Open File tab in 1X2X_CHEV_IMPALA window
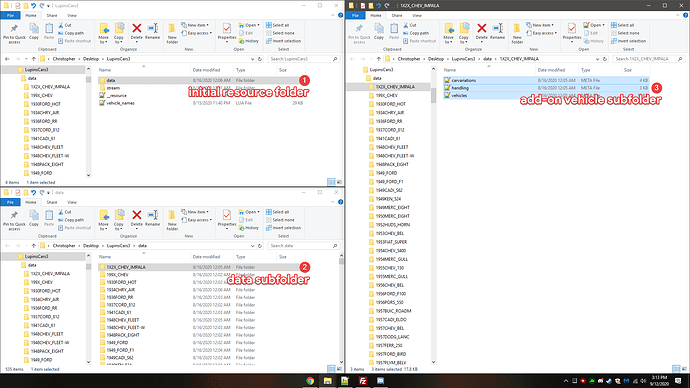 point(356,15)
